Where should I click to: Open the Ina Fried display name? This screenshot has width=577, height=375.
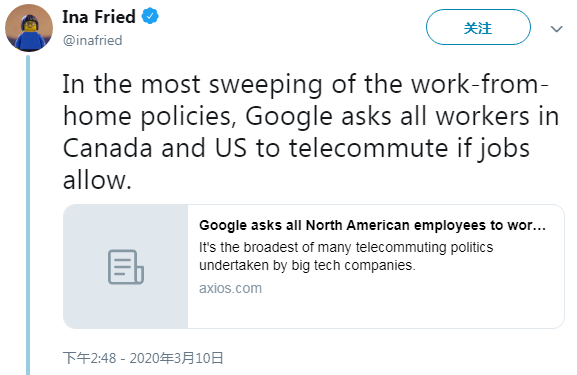[99, 17]
